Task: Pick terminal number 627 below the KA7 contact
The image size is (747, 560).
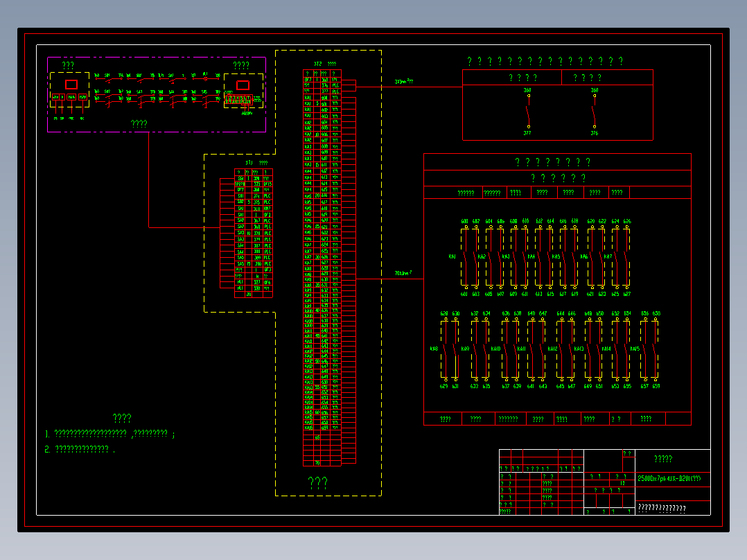Action: pos(627,294)
